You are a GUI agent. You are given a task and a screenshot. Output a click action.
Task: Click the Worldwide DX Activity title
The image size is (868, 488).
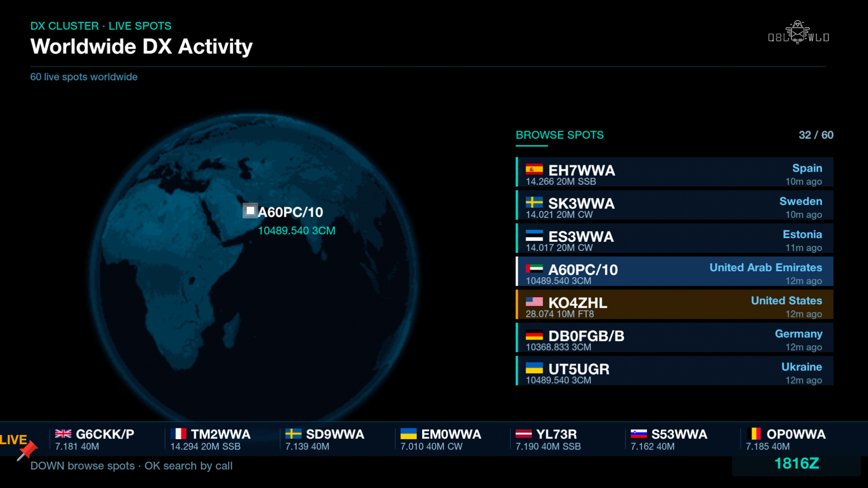click(142, 47)
